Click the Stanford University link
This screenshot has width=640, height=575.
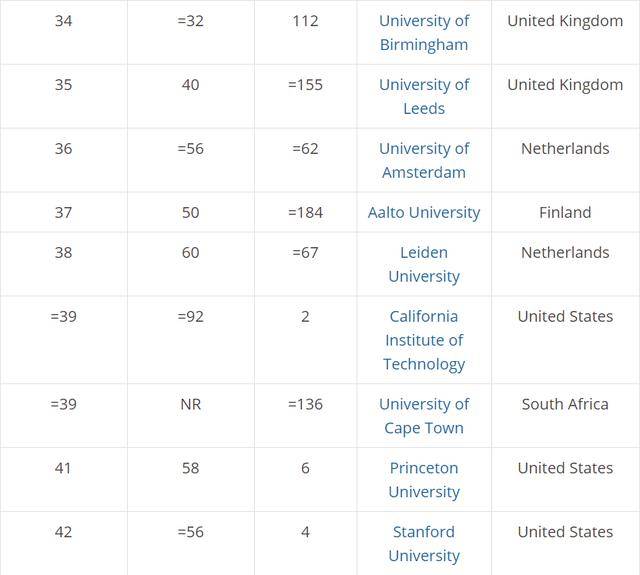(424, 544)
